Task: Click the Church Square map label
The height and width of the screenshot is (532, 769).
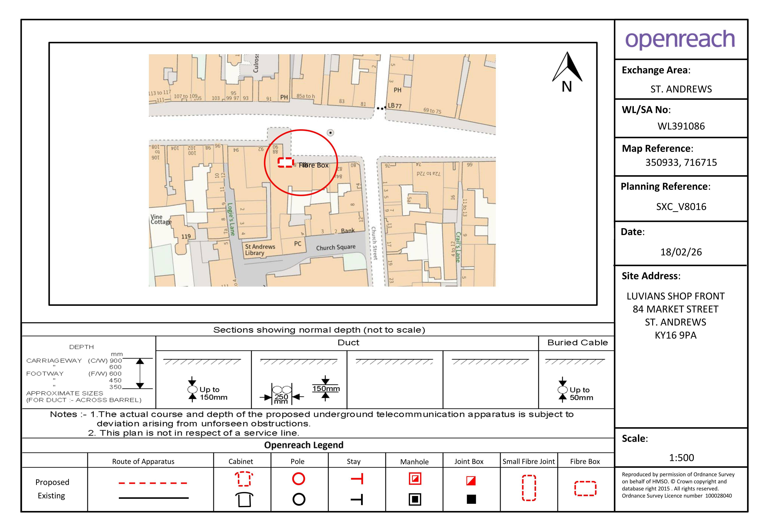Action: coord(336,247)
